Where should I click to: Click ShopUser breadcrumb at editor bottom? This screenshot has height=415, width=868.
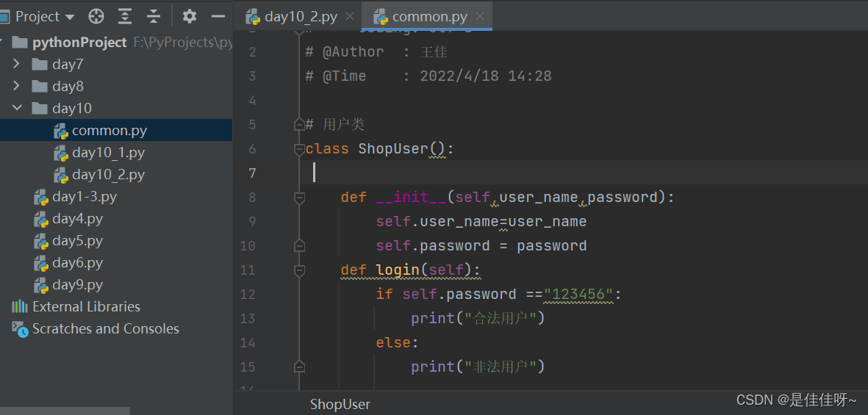point(340,405)
